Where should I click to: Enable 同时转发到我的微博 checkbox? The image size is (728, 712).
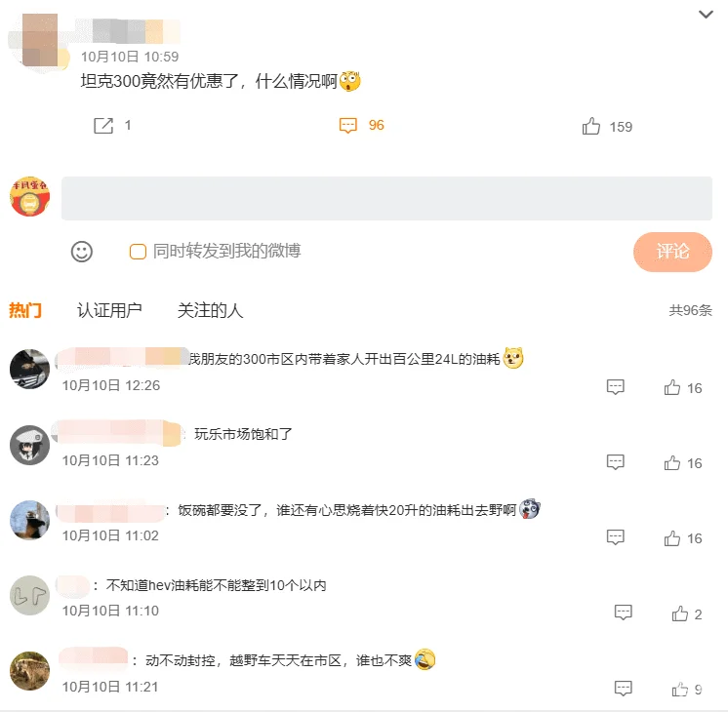click(x=138, y=252)
